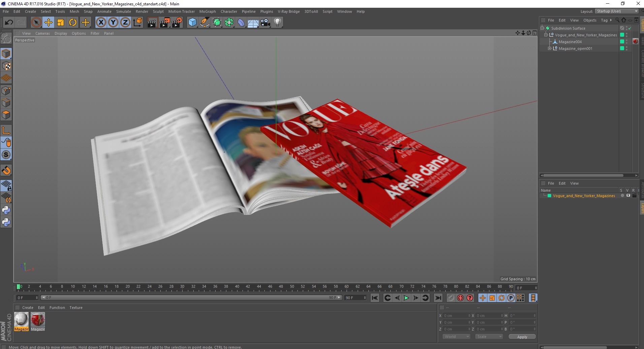
Task: Toggle the Z-axis lock
Action: [x=125, y=23]
